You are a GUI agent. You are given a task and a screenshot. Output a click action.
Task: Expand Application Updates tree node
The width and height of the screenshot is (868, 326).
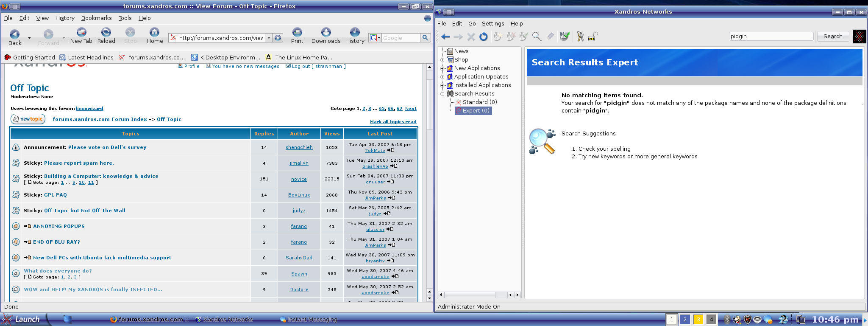coord(442,77)
